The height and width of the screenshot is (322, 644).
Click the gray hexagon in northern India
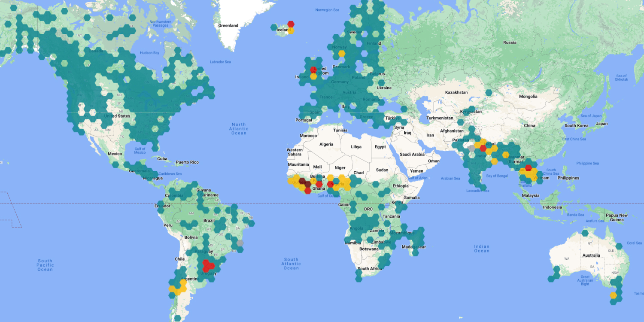point(472,149)
